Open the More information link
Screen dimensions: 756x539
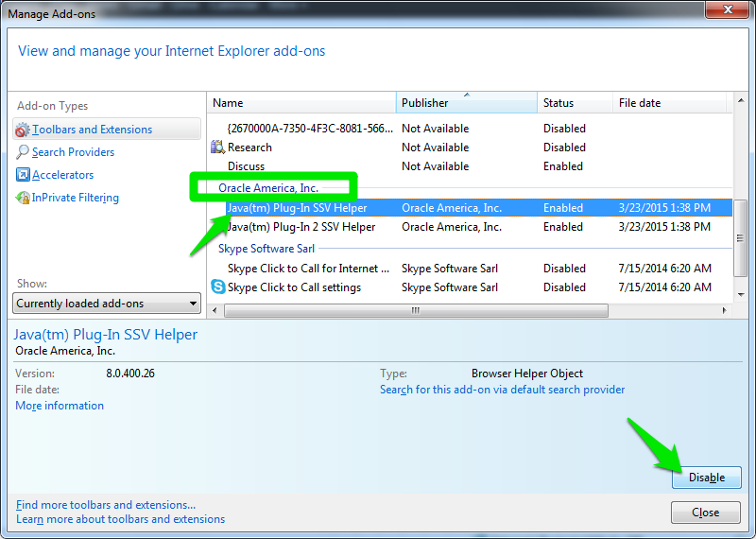pyautogui.click(x=60, y=406)
